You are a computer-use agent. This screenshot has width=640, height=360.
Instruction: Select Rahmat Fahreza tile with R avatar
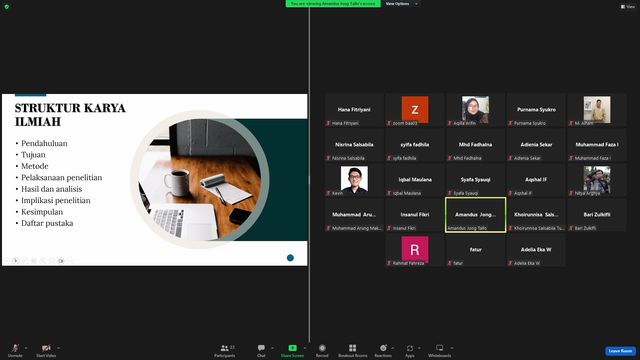coord(415,250)
